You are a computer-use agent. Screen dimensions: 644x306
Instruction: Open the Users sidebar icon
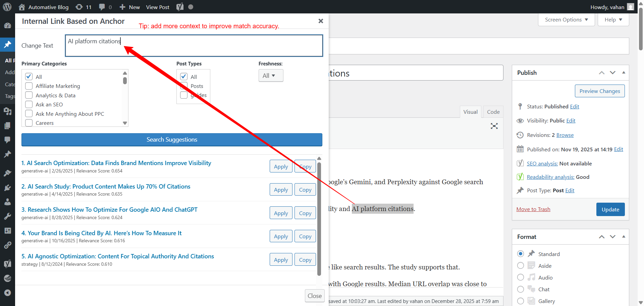coord(7,202)
